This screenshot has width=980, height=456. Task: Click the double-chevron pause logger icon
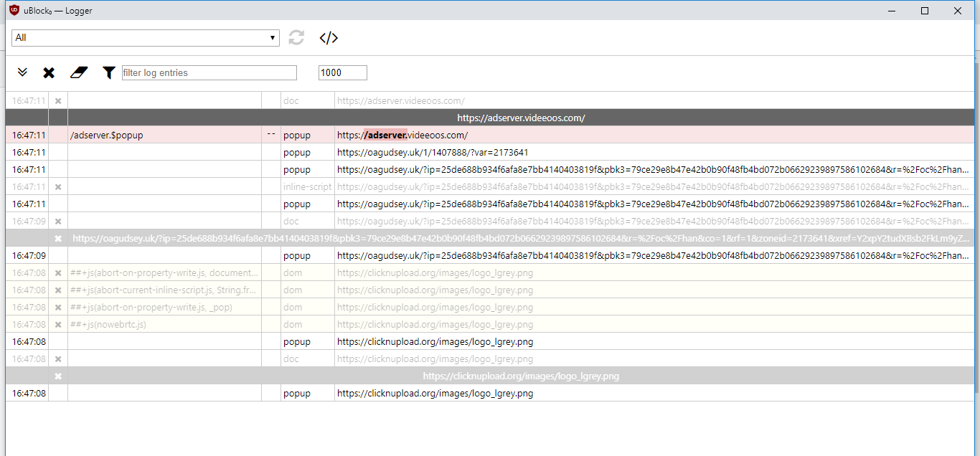(22, 72)
